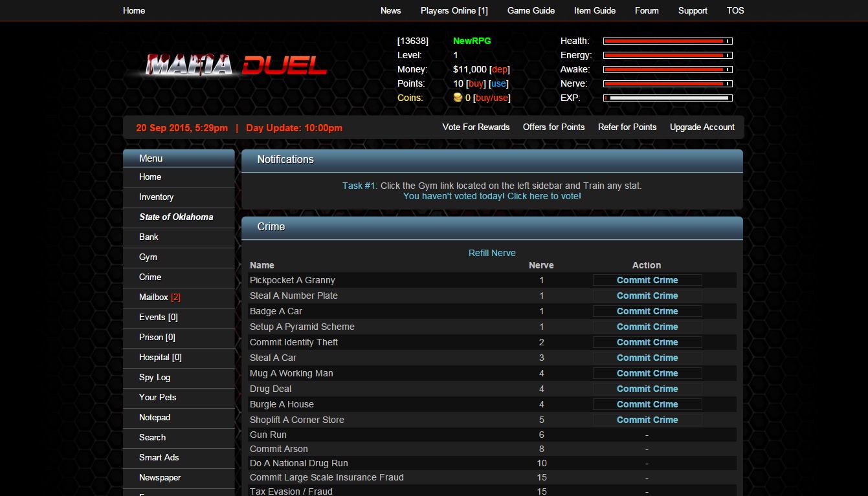Click the Refill Nerve link
Screen dimensions: 868x496
(x=492, y=253)
